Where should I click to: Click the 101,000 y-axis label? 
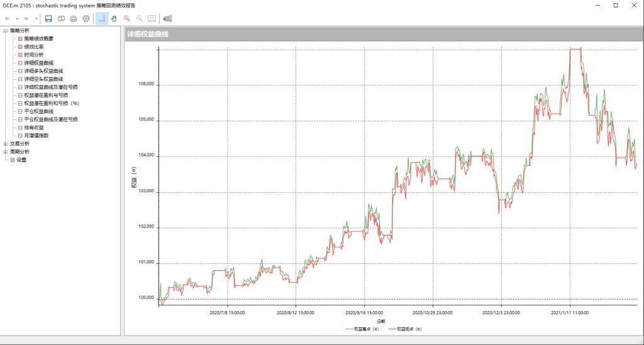tap(146, 262)
